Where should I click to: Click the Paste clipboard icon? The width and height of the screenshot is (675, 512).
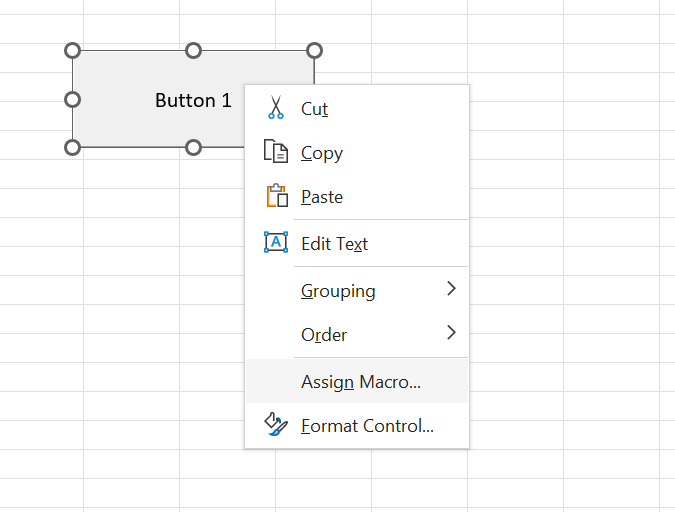(x=275, y=196)
